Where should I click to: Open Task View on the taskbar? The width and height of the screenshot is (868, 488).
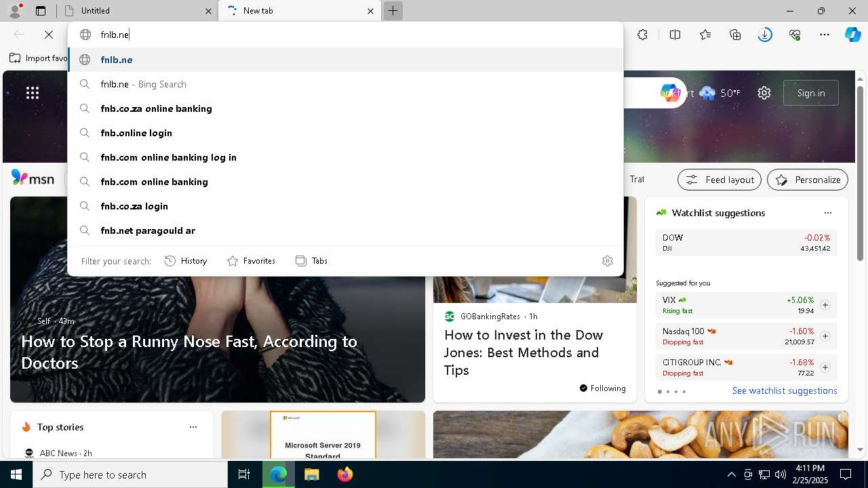[244, 474]
